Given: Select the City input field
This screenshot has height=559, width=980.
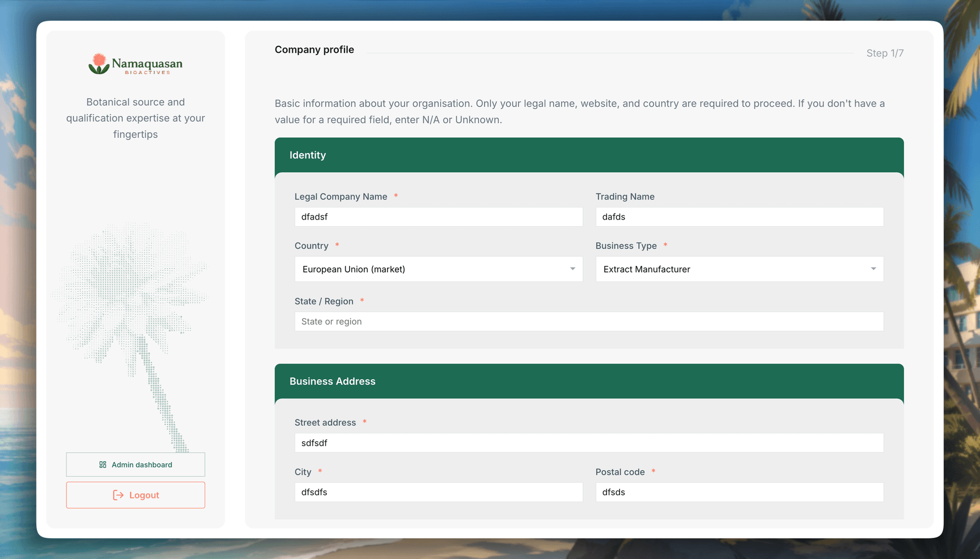Looking at the screenshot, I should tap(439, 492).
